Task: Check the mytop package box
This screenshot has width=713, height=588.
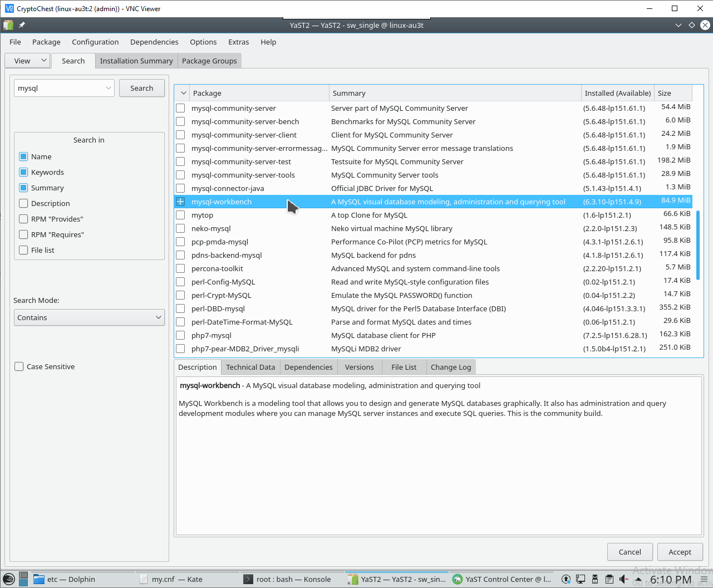Action: coord(180,215)
